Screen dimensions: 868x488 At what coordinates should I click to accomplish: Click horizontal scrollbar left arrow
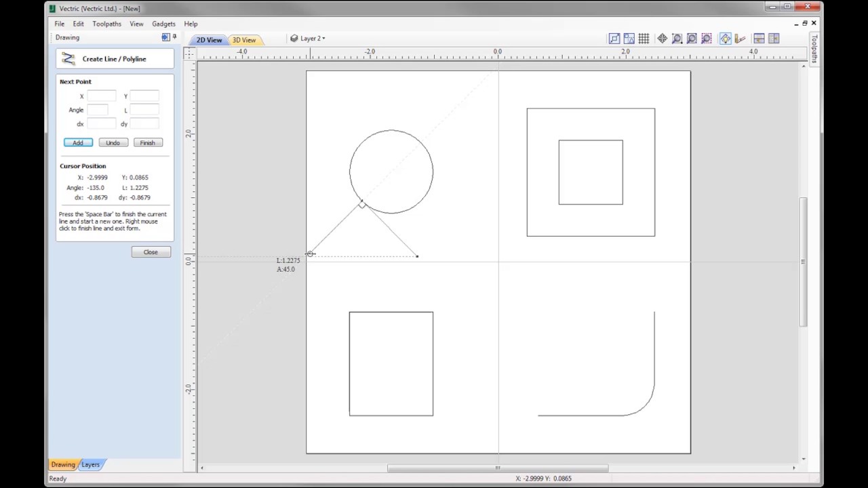201,468
